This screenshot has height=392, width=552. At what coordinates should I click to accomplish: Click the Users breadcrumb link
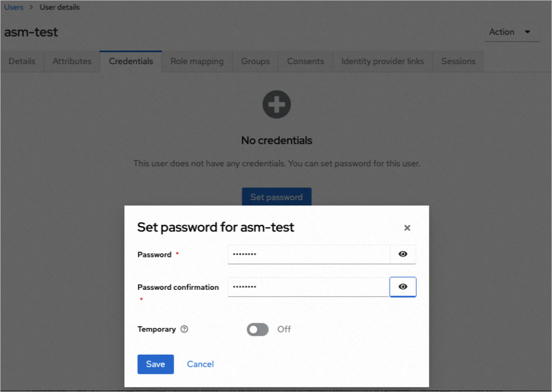[x=14, y=7]
